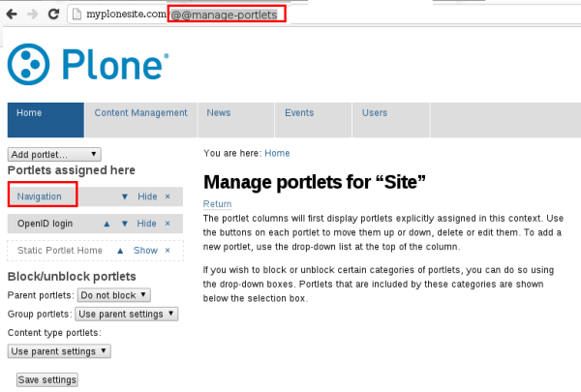Image resolution: width=581 pixels, height=392 pixels.
Task: Click the page document icon in address bar
Action: click(x=76, y=15)
